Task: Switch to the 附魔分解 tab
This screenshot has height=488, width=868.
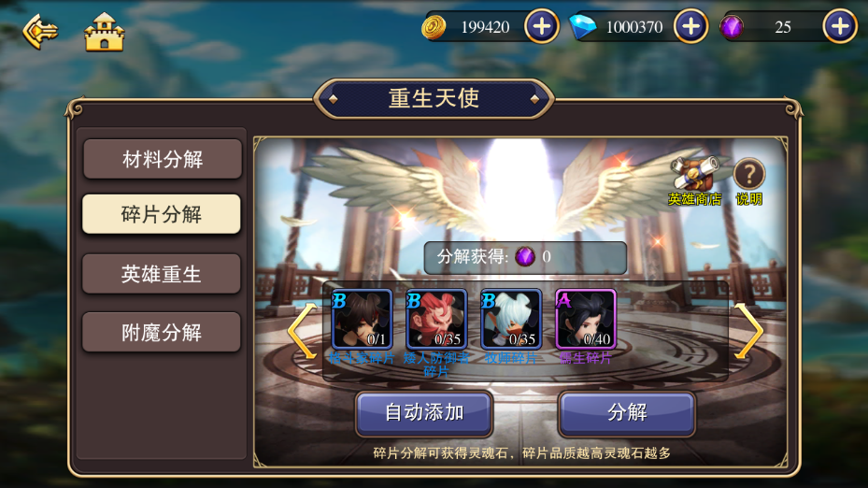Action: point(161,332)
